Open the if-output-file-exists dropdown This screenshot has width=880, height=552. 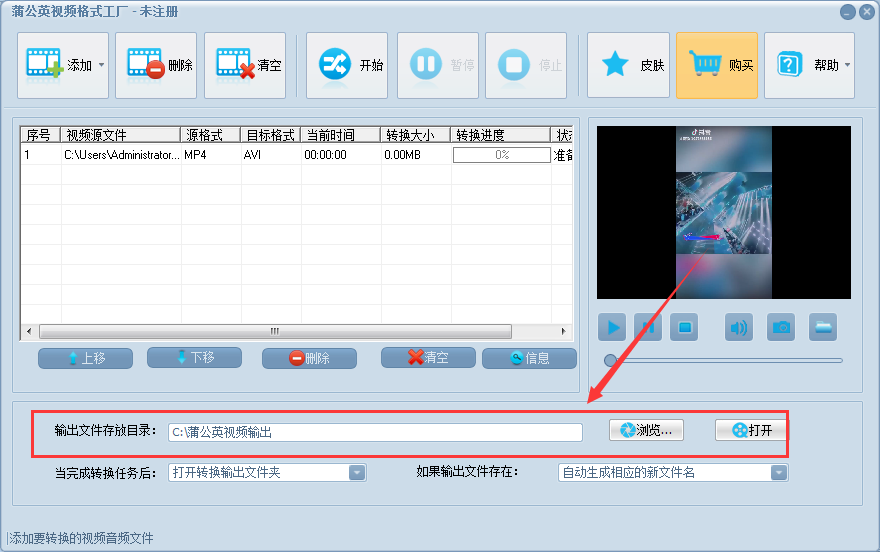coord(778,473)
